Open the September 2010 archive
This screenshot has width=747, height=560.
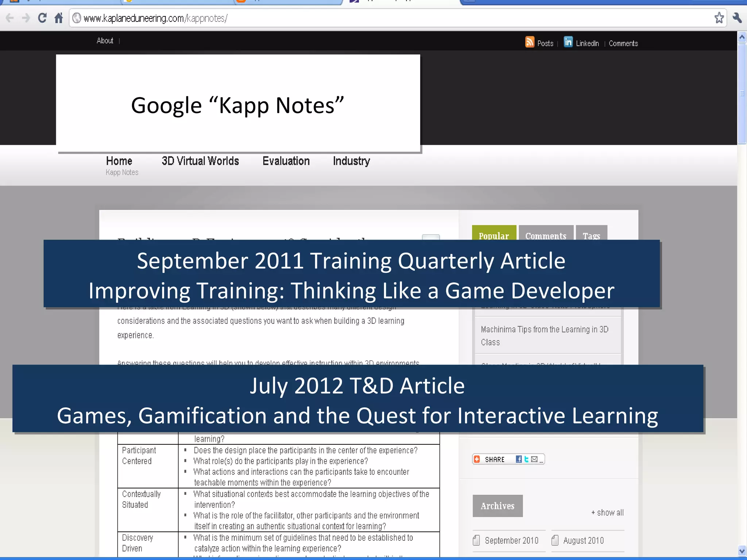click(511, 540)
